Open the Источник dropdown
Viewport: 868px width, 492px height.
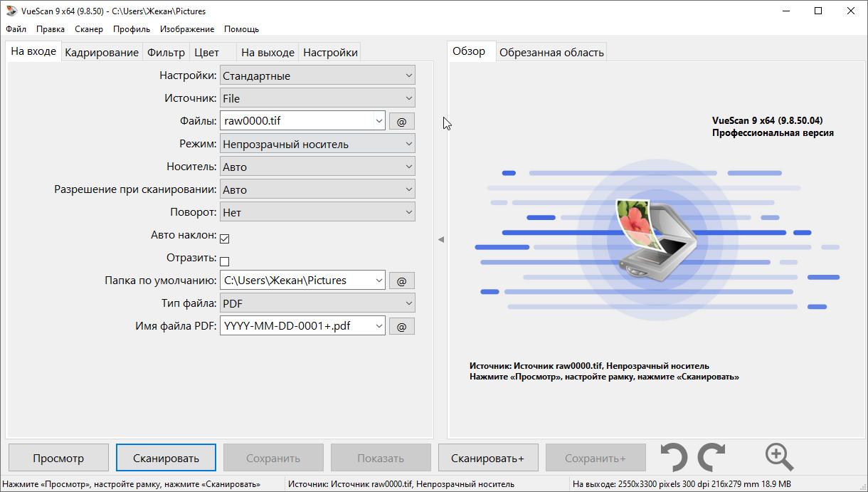click(317, 99)
